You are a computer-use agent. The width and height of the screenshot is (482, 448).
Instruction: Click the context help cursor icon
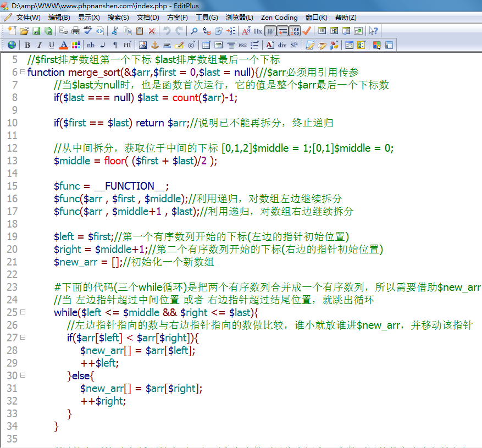[x=374, y=31]
